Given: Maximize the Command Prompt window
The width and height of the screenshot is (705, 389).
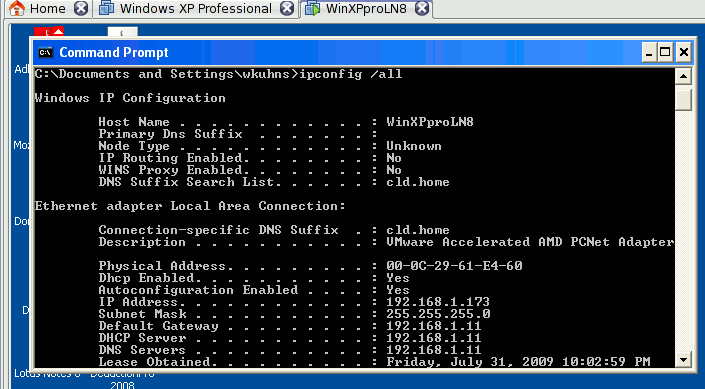Looking at the screenshot, I should coord(665,53).
